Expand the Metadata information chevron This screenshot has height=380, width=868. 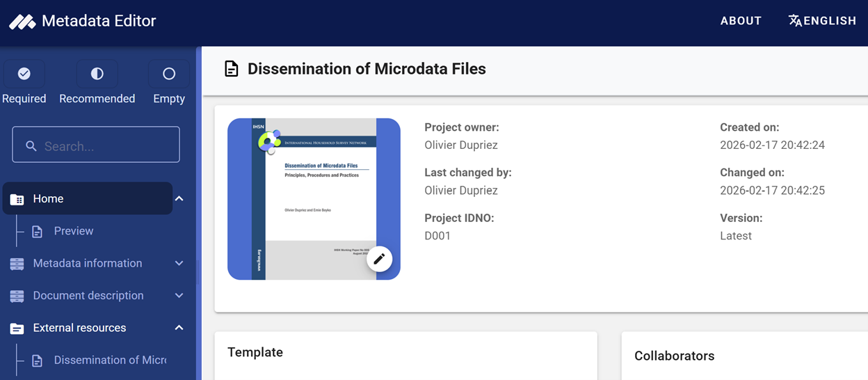[x=179, y=264]
